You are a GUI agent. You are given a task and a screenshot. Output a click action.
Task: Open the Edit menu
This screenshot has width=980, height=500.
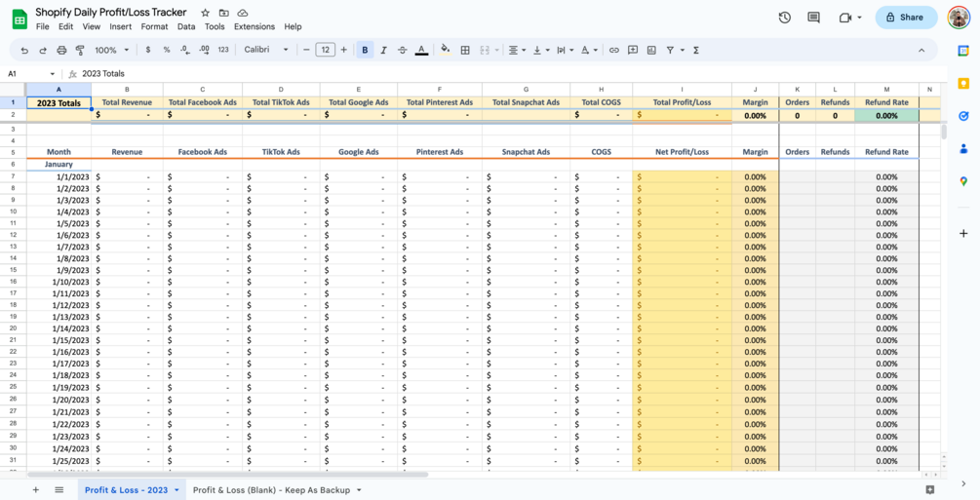point(65,27)
